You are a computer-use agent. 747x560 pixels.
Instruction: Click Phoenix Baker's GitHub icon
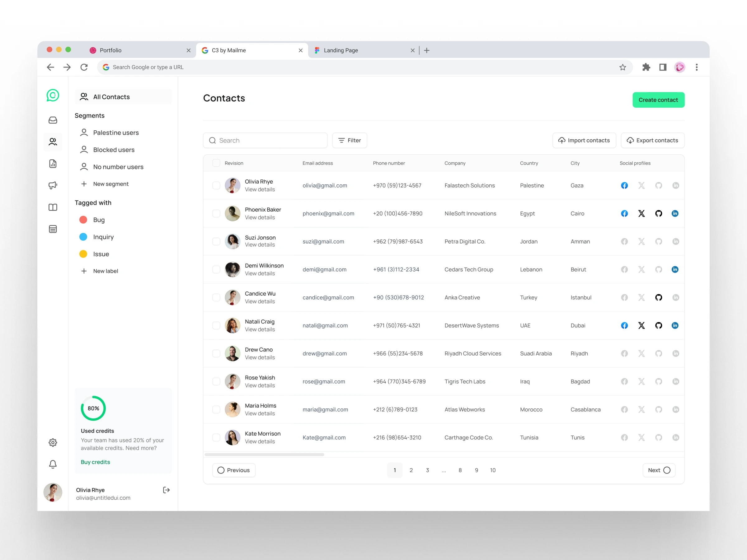click(x=659, y=213)
